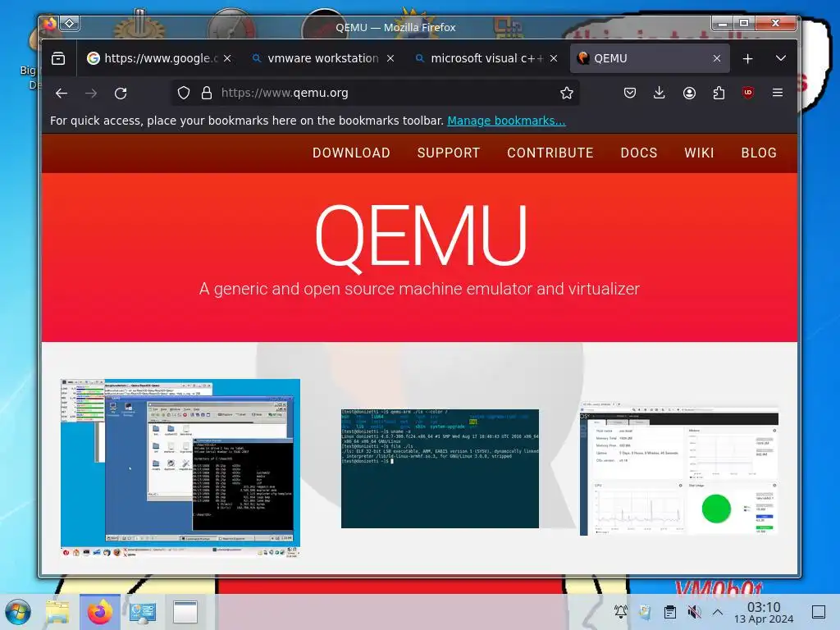Open the DOCS link
The image size is (840, 630).
(638, 153)
